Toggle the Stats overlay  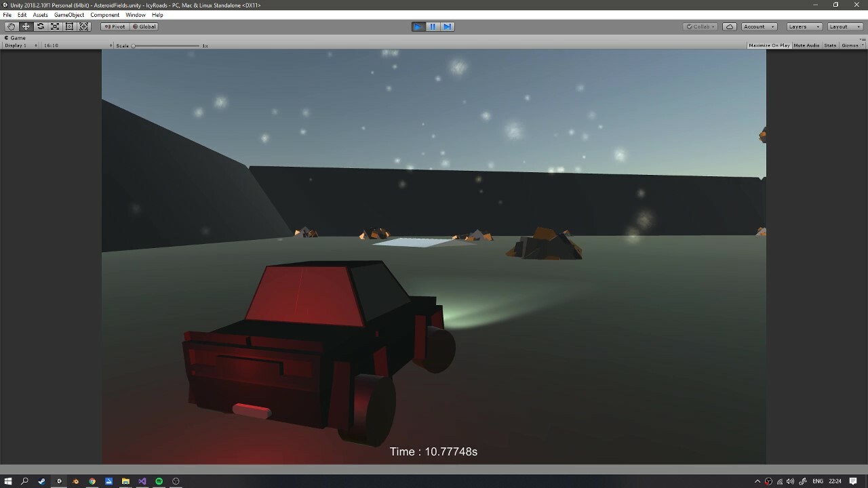pos(830,45)
